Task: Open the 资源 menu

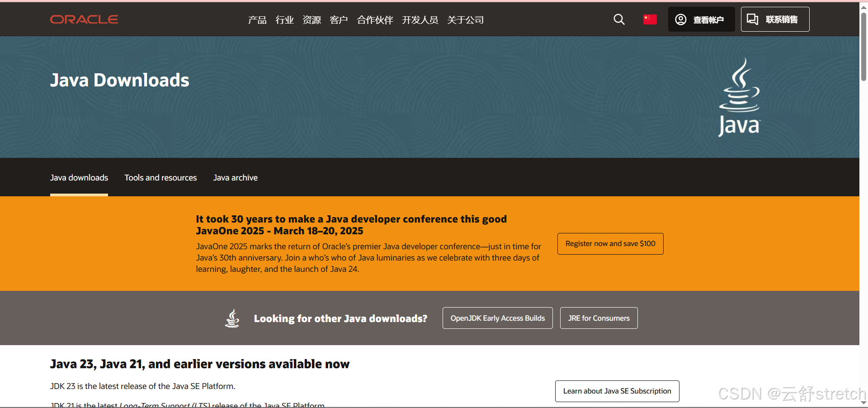Action: pyautogui.click(x=311, y=20)
